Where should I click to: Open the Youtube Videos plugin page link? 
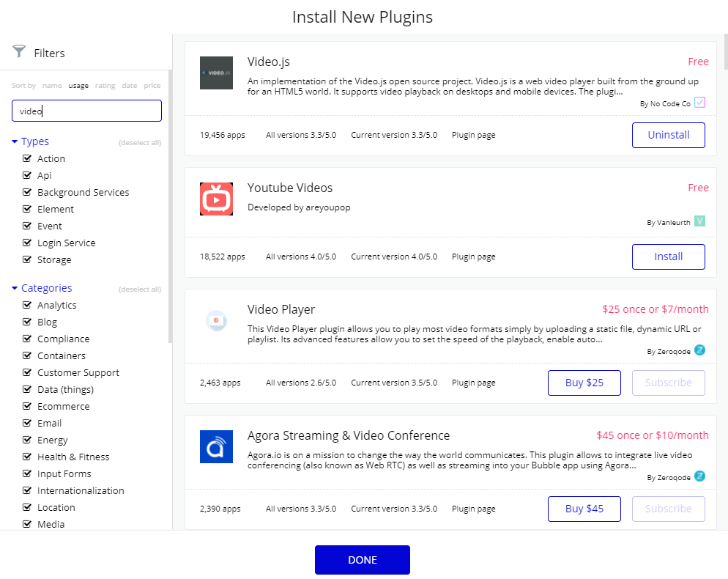point(474,257)
